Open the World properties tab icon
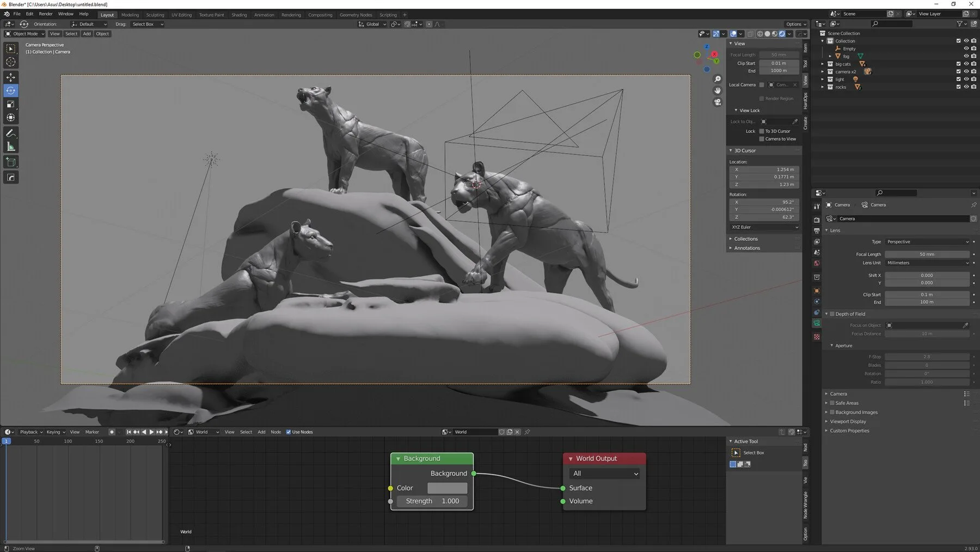This screenshot has width=980, height=552. pyautogui.click(x=817, y=263)
